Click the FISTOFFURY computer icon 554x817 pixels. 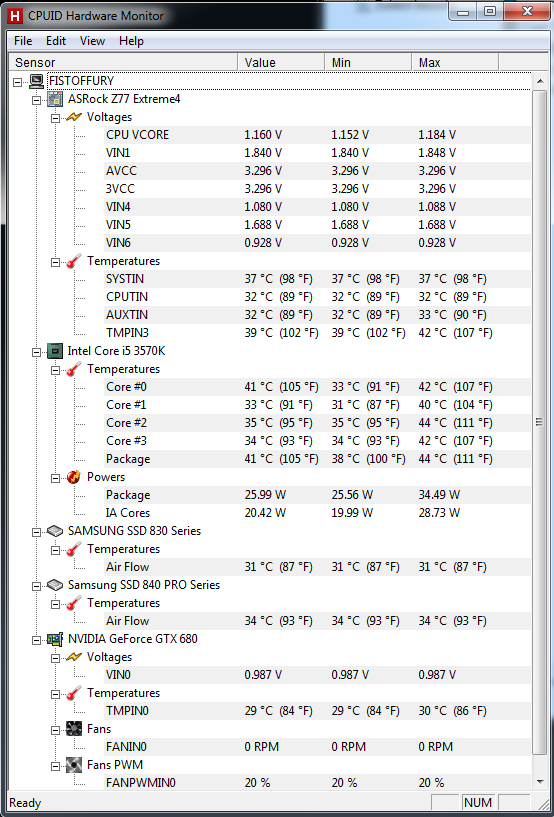click(x=36, y=81)
